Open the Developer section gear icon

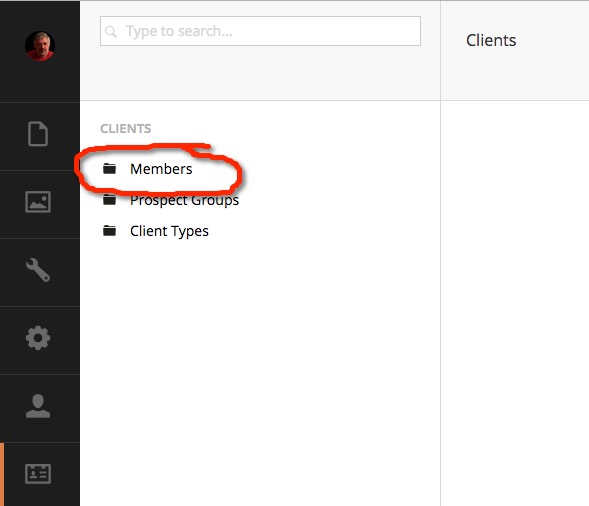click(x=38, y=338)
